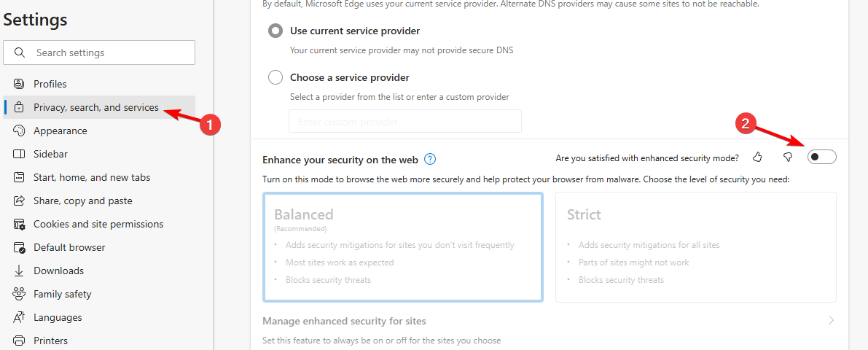Select Use current service provider radio
Screen dimensions: 868x350
[275, 31]
